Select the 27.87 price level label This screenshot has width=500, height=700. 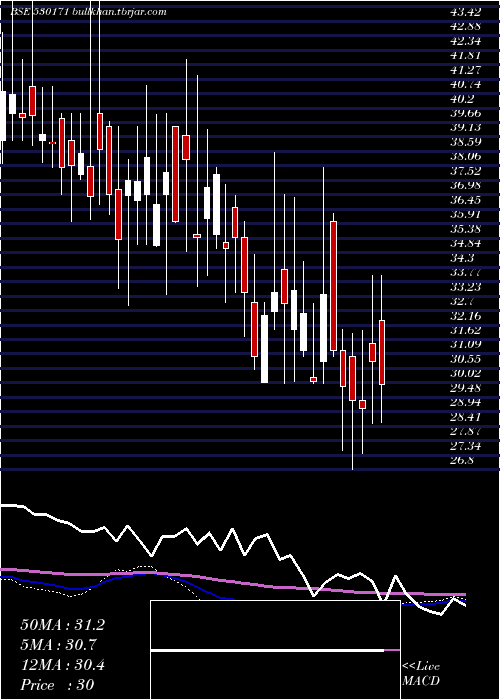[466, 431]
